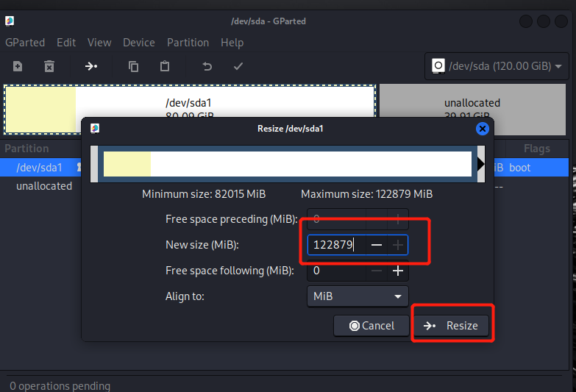The image size is (576, 392).
Task: Click the Resize button to confirm
Action: [452, 326]
